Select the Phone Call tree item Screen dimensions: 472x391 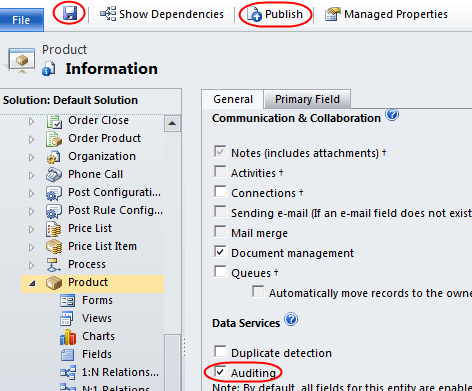point(95,174)
